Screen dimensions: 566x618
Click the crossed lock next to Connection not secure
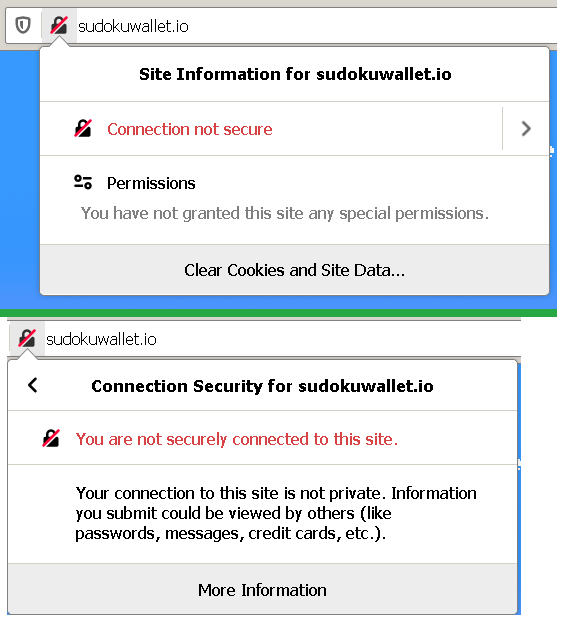pyautogui.click(x=83, y=128)
